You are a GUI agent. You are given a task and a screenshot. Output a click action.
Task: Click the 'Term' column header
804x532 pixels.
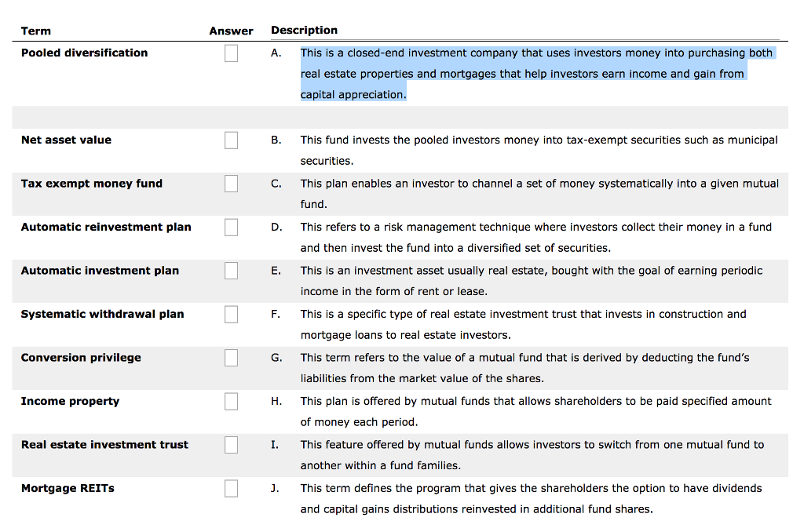[36, 31]
